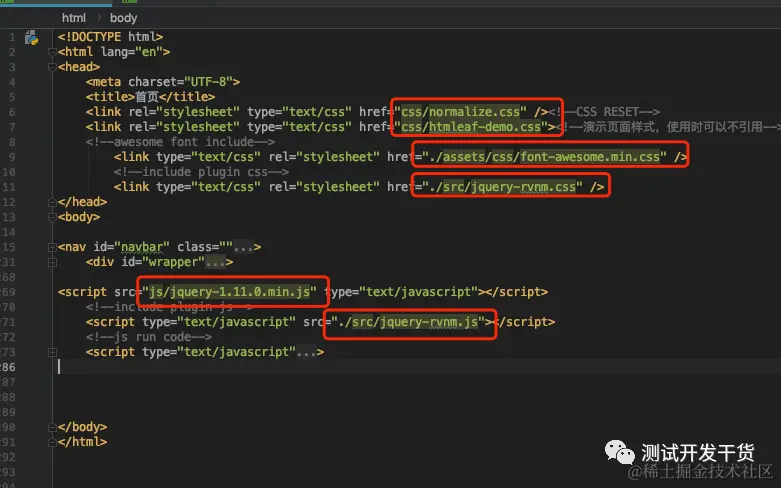The image size is (781, 488).
Task: Click the fold marker beside </head>
Action: [52, 202]
